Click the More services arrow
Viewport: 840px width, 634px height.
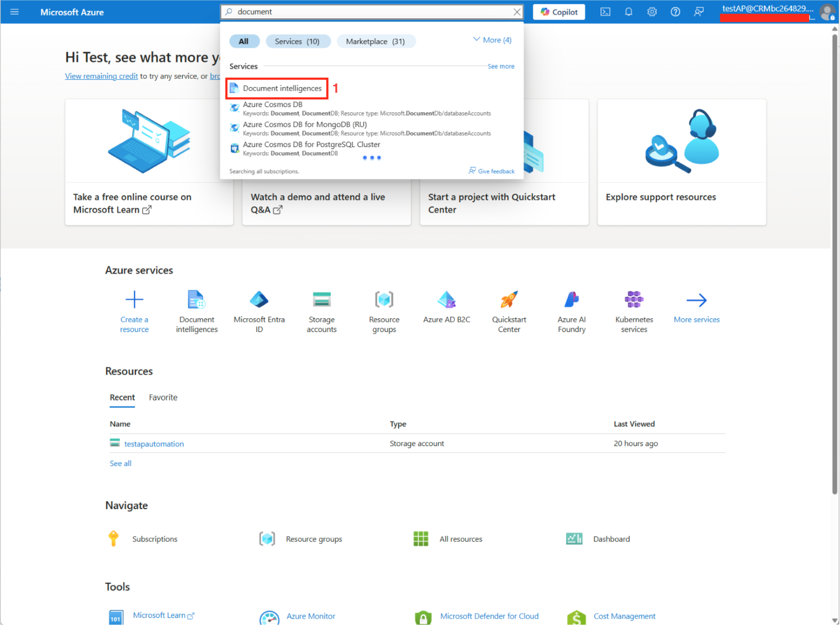(696, 300)
